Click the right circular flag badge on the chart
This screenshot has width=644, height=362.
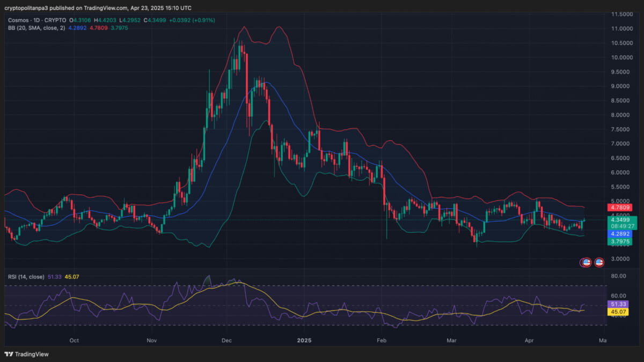[x=598, y=262]
